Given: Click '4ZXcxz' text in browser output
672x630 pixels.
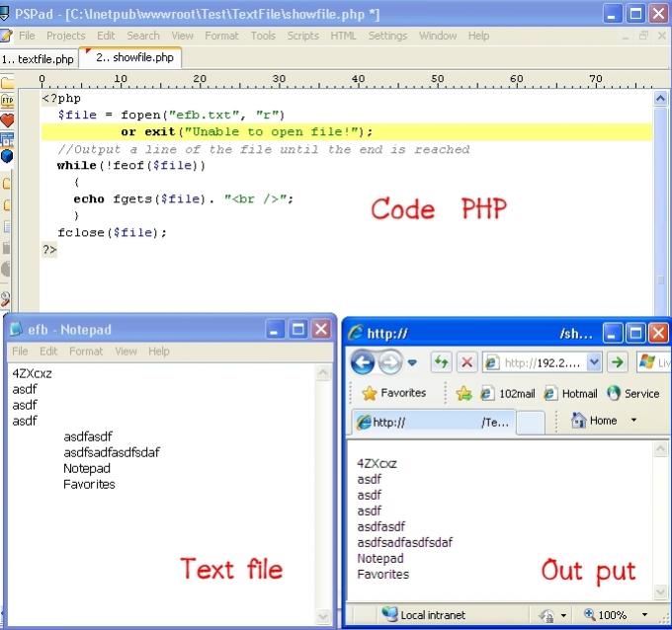Looking at the screenshot, I should 377,463.
